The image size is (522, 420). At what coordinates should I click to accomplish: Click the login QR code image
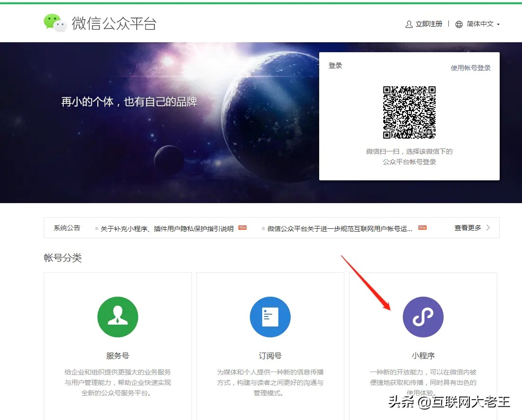409,112
